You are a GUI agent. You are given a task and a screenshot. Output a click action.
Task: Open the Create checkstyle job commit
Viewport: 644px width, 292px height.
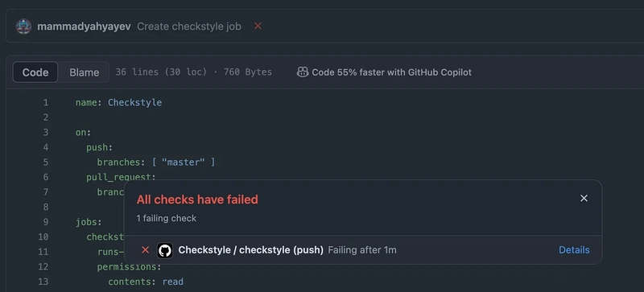[x=189, y=27]
